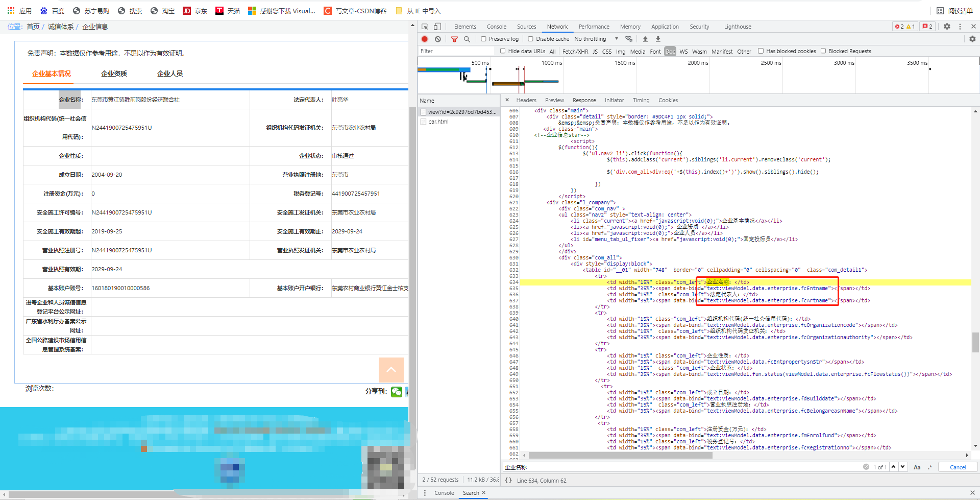Image resolution: width=980 pixels, height=500 pixels.
Task: Open the reading list icon
Action: pyautogui.click(x=940, y=11)
